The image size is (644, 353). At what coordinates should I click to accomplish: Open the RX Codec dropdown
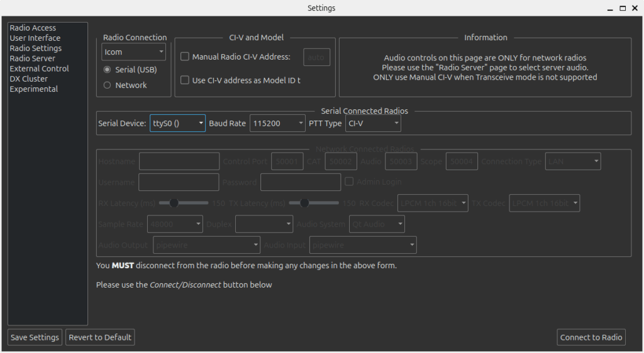click(x=433, y=203)
